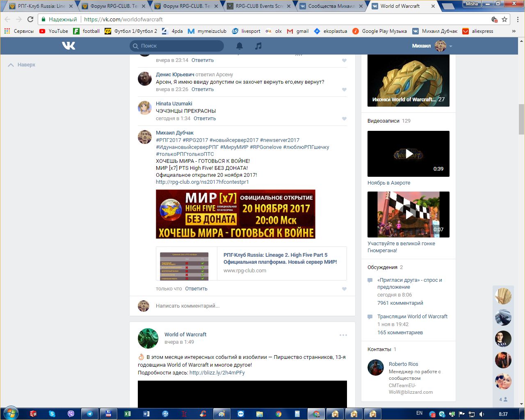Screen dimensions: 525x420
Task: Like Hinata Uzumaki's comment heart
Action: pos(344,119)
